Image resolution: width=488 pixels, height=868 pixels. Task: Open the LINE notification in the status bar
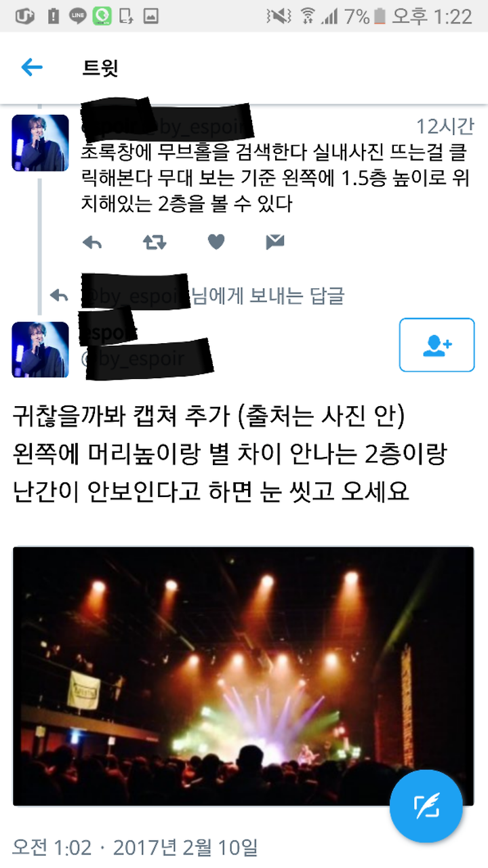pos(78,16)
